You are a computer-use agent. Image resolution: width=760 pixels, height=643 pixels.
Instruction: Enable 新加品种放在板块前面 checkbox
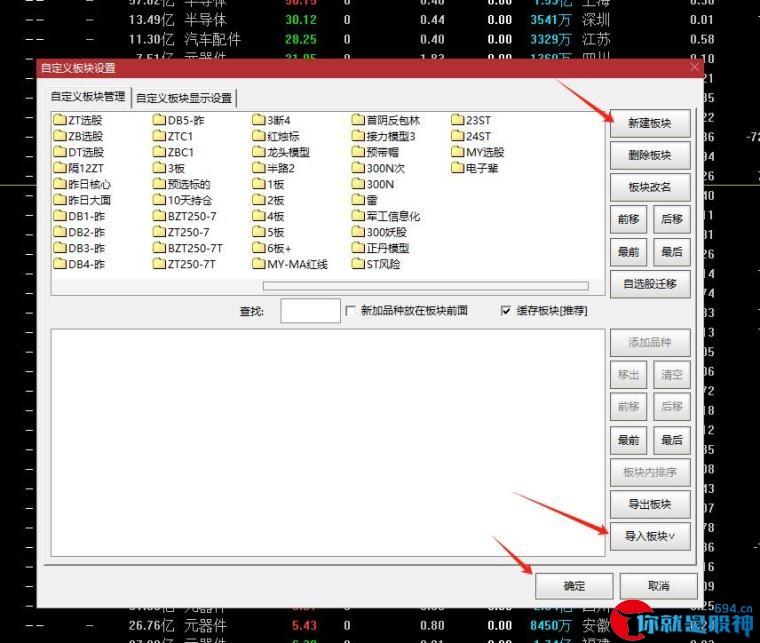tap(350, 311)
